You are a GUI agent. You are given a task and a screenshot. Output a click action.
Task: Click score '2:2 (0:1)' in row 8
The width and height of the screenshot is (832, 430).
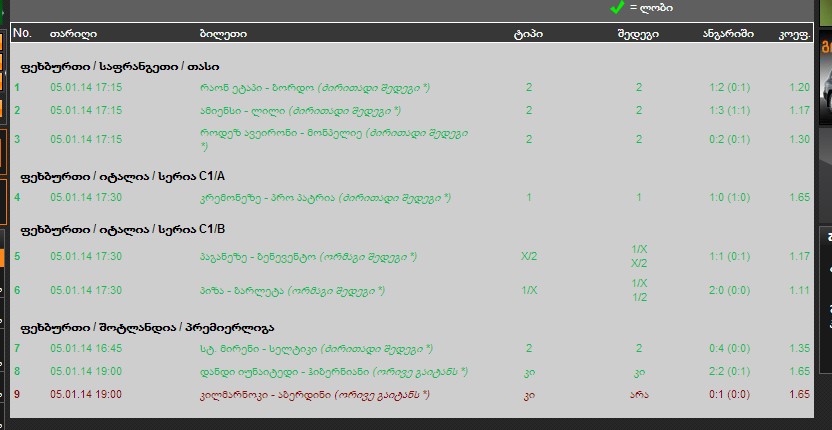tap(730, 371)
